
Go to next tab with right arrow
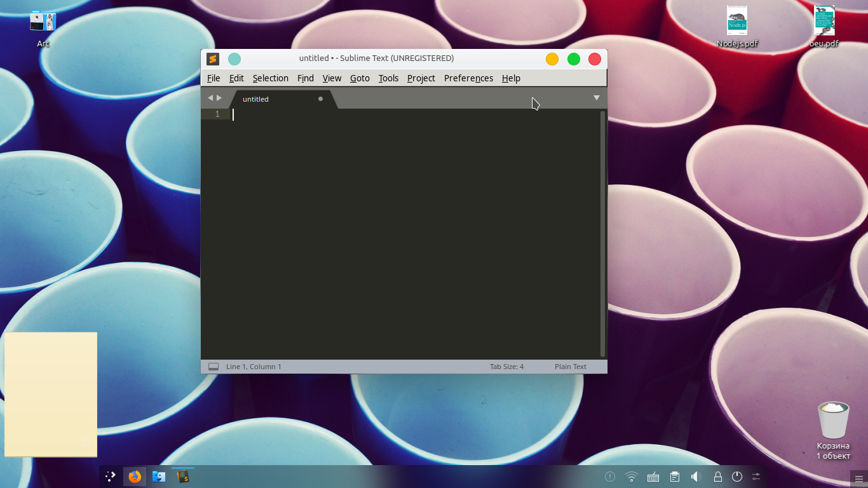click(x=219, y=98)
